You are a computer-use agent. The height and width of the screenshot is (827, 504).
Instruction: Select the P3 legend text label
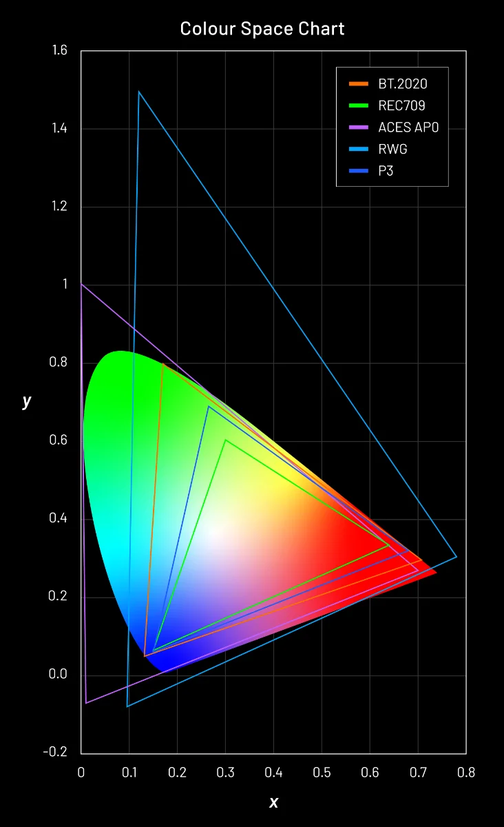[x=386, y=171]
